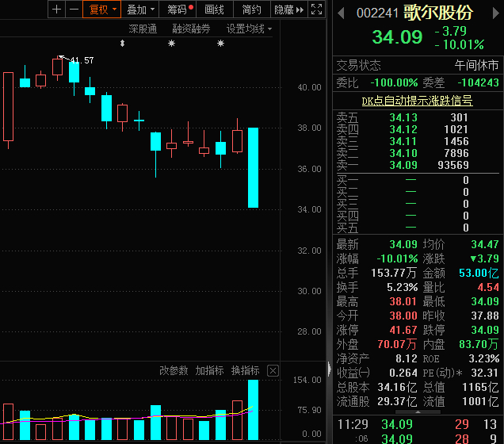Click 换指标 to switch indicator
Screen dimensions: 504x444
coord(245,371)
